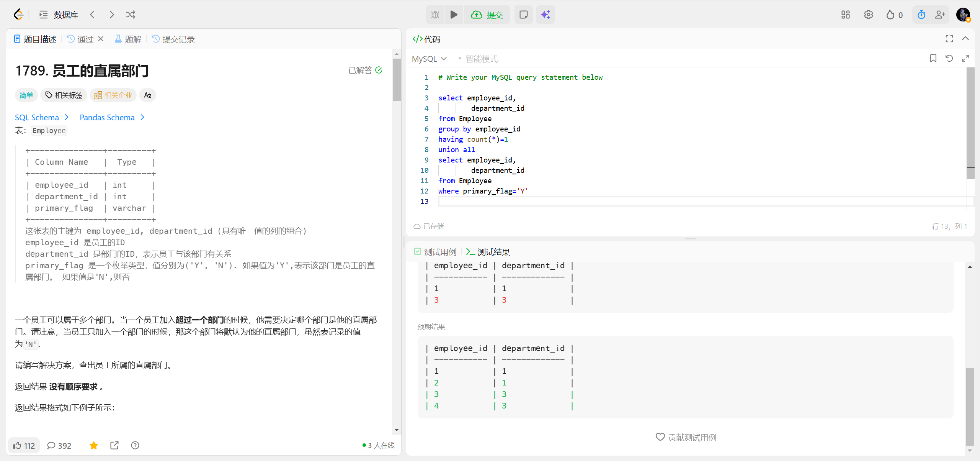Open the notes sticky icon

pyautogui.click(x=523, y=15)
